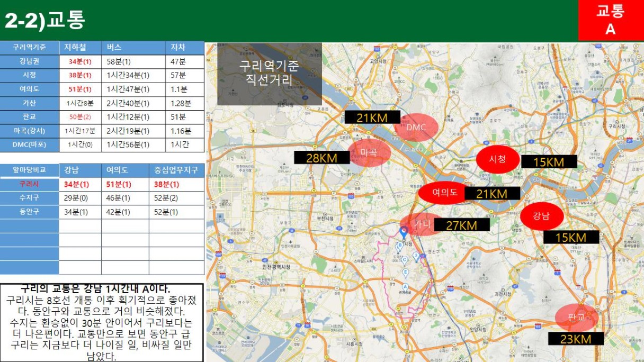The width and height of the screenshot is (644, 362).
Task: Click the 인천광역시청 label on the map
Action: [x=276, y=267]
